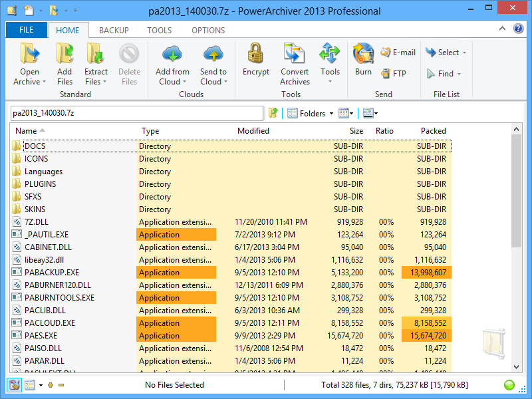Click the Encrypt padlock icon
The width and height of the screenshot is (532, 399).
255,55
